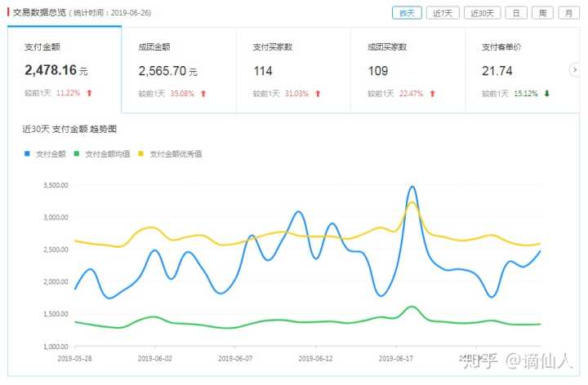Switch to the 成团金额 metric card
This screenshot has height=385, width=588.
click(178, 69)
